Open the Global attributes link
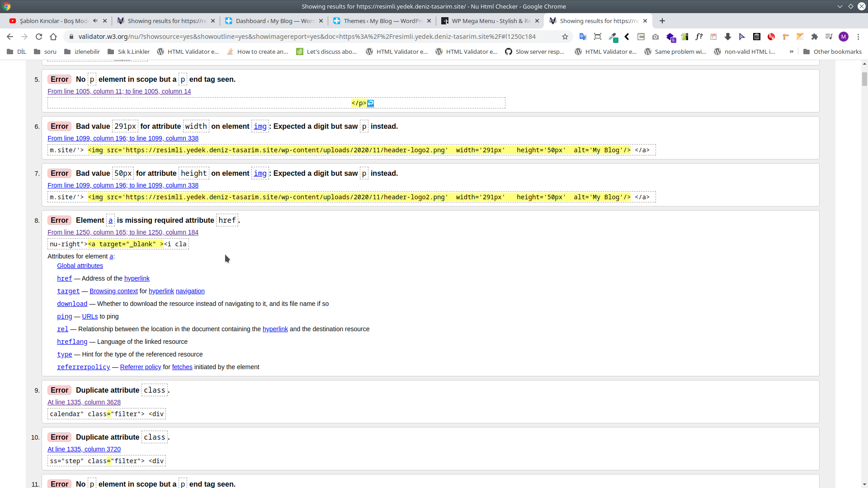This screenshot has width=868, height=488. point(80,266)
